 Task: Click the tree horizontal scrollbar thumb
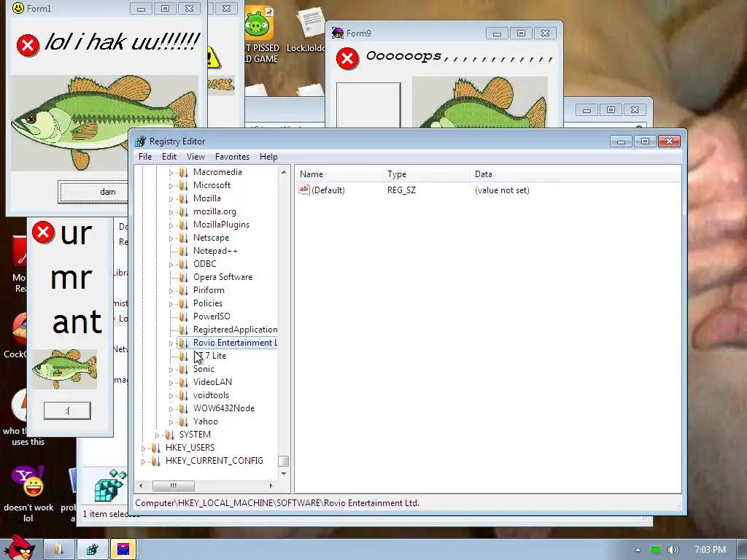pos(174,486)
